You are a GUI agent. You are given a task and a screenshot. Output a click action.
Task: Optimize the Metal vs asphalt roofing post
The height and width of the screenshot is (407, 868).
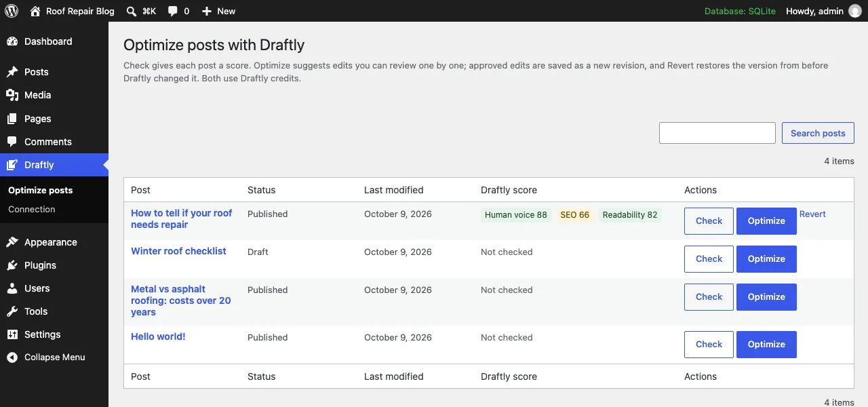pyautogui.click(x=766, y=297)
